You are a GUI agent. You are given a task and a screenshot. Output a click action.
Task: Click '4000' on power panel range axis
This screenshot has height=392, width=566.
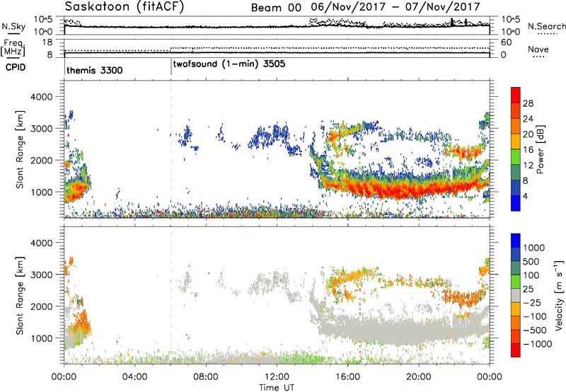[x=41, y=97]
